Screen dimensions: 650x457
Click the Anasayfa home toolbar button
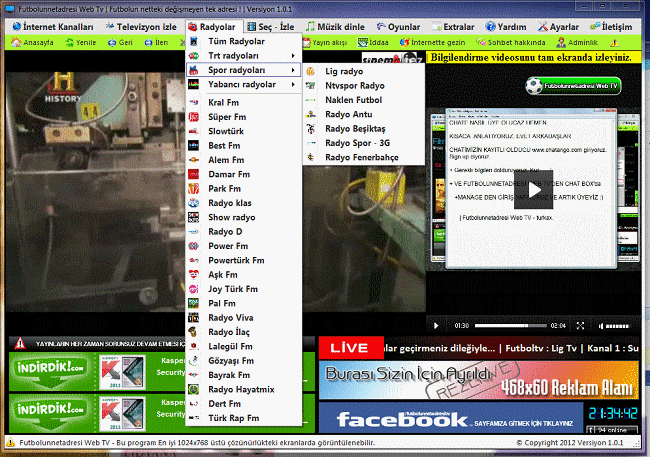click(x=32, y=42)
